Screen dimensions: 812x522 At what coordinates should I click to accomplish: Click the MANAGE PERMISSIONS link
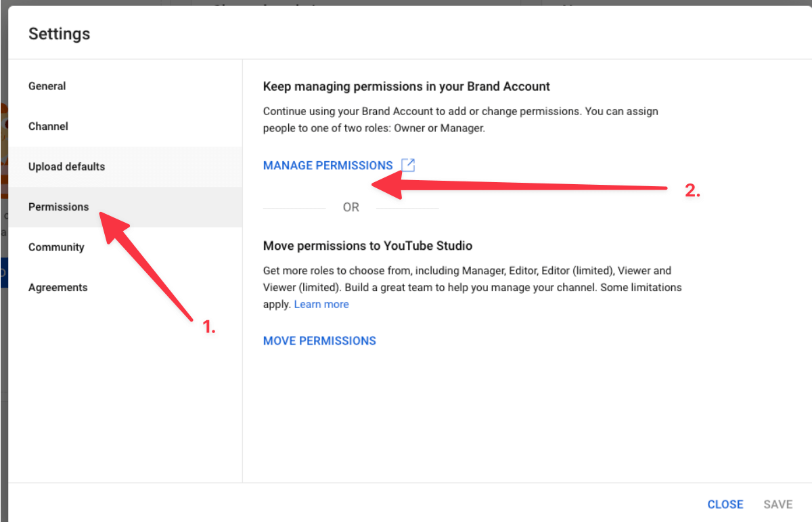(x=328, y=165)
